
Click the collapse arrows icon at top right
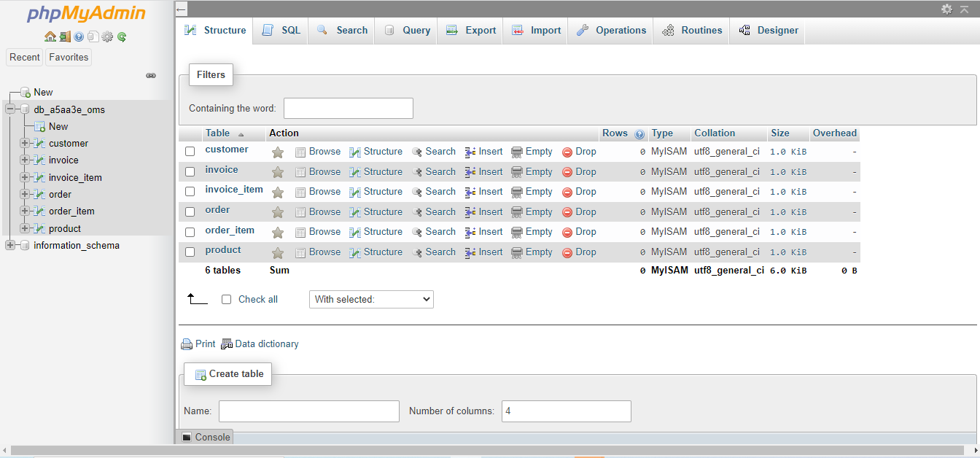[965, 9]
